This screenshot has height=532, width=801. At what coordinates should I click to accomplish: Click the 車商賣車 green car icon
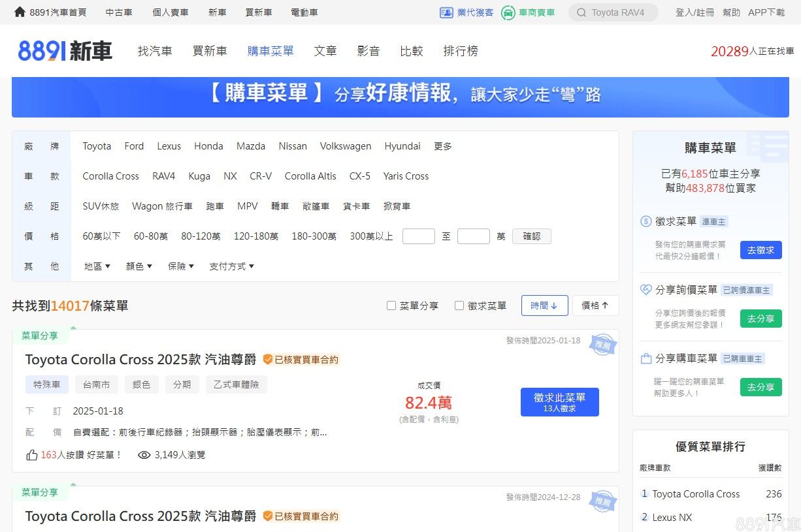coord(508,12)
